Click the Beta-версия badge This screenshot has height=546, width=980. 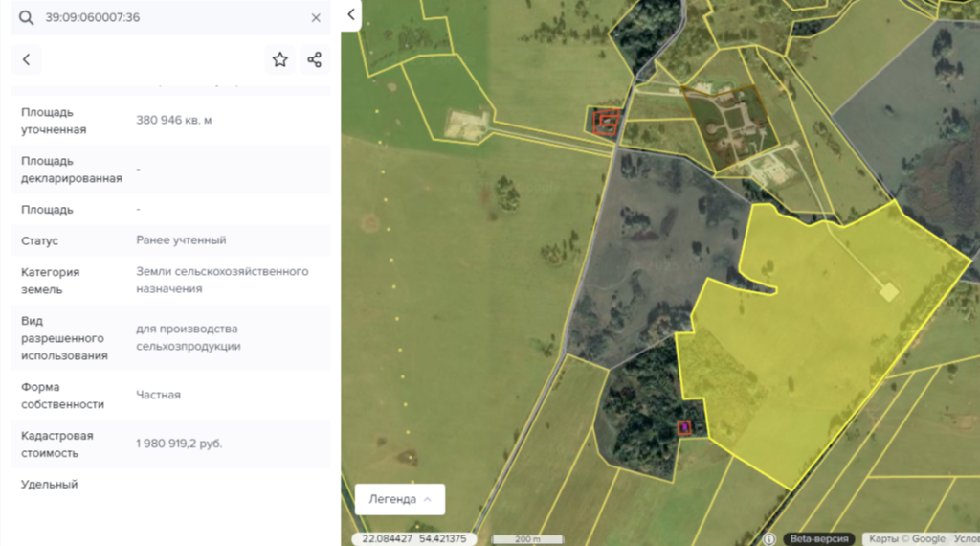pos(819,538)
